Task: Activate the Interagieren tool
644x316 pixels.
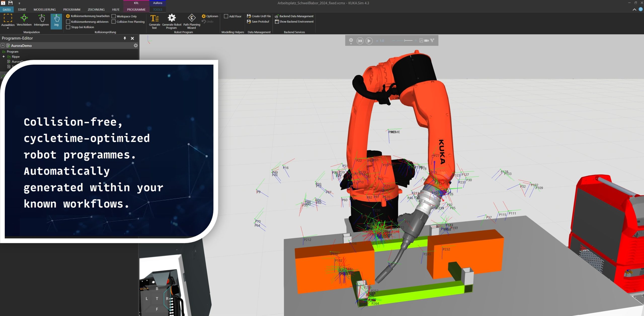Action: coord(42,20)
